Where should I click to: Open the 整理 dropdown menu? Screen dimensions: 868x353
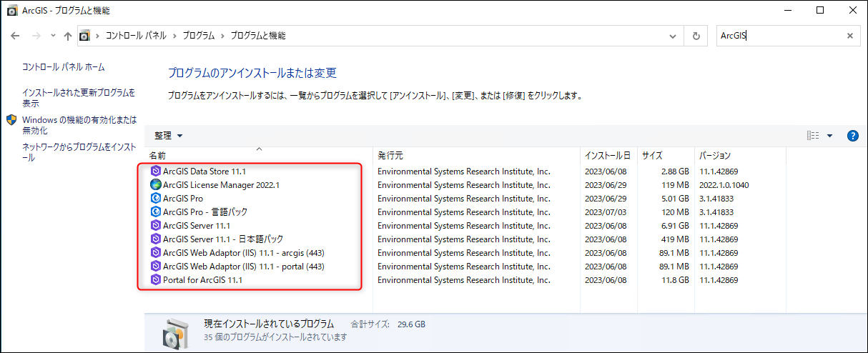click(169, 136)
